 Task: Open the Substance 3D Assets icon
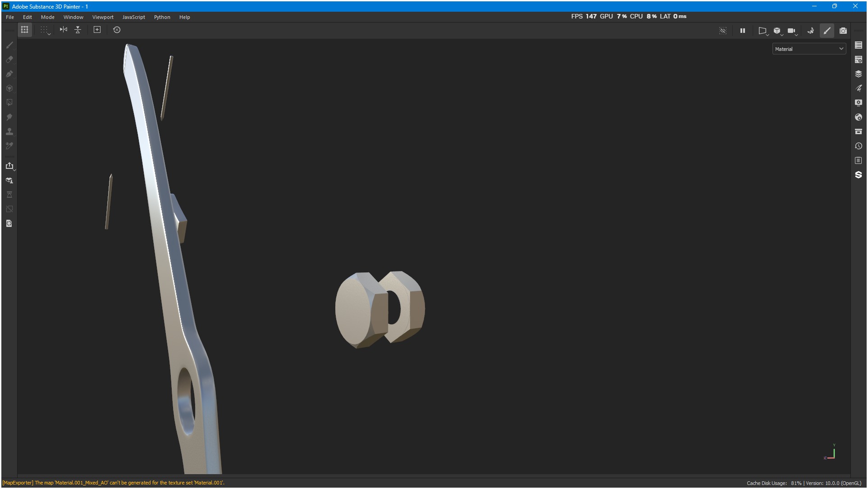point(858,175)
